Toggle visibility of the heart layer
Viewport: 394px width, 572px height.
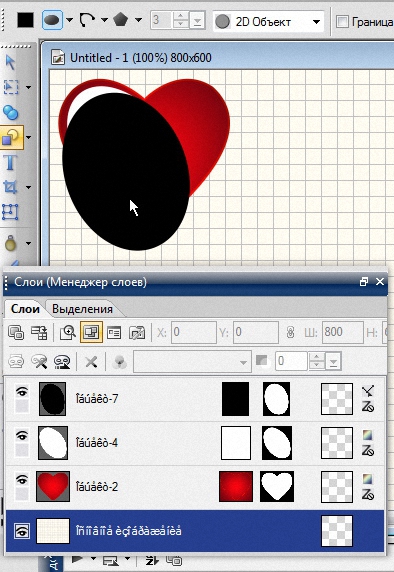(22, 479)
